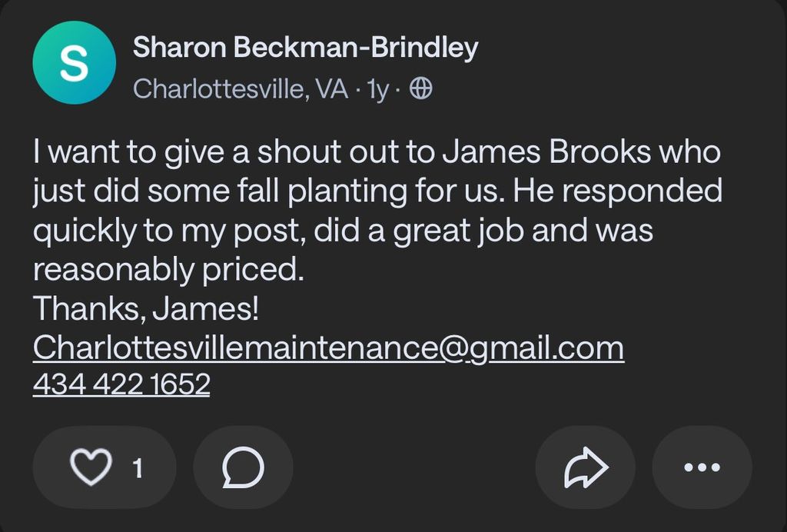Click the Charlottesville, VA location text
The height and width of the screenshot is (532, 787).
(x=241, y=90)
